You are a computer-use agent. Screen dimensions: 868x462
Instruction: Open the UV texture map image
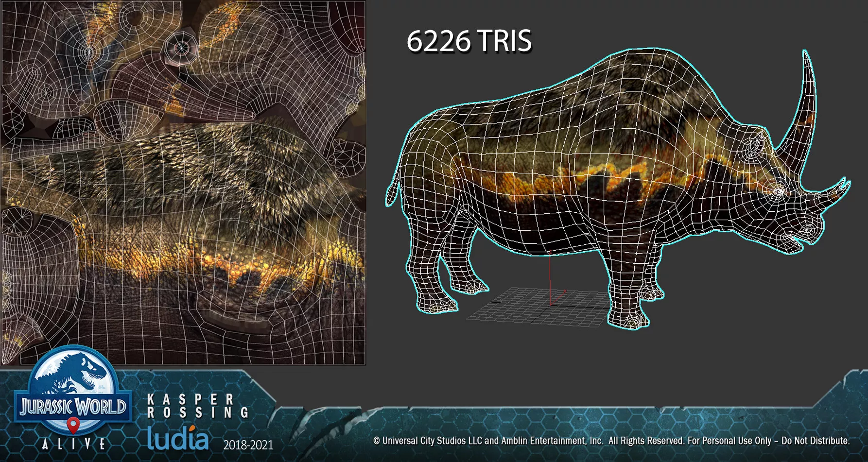(183, 183)
